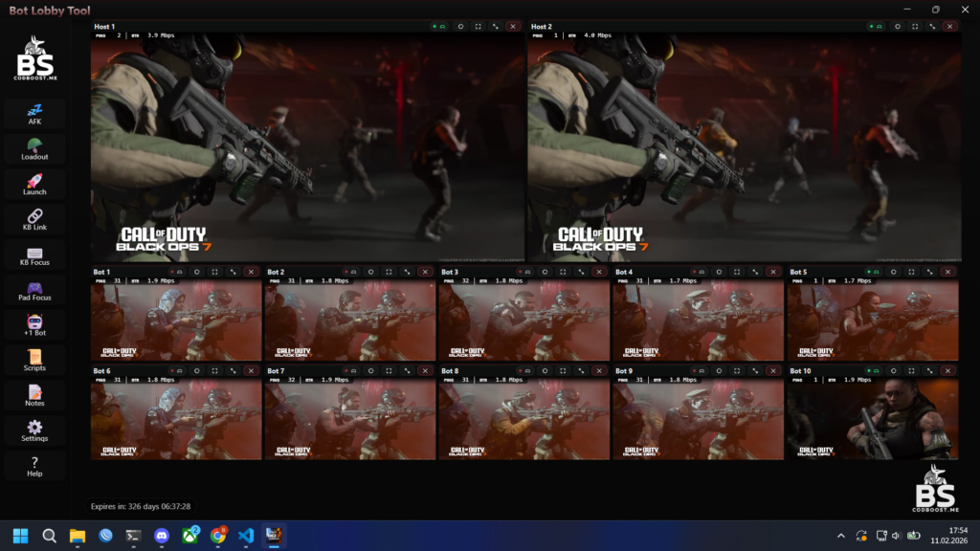This screenshot has width=980, height=551.
Task: Add a bot with +1 Bot
Action: 34,325
